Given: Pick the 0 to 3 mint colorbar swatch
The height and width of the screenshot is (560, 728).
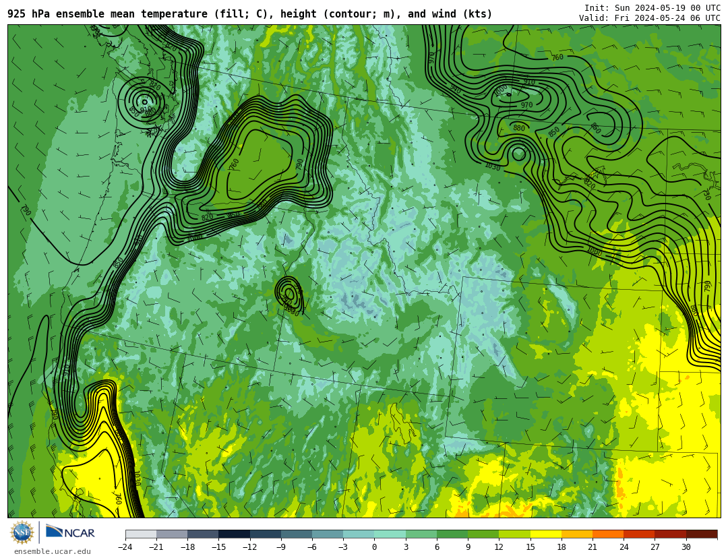Looking at the screenshot, I should (x=390, y=534).
